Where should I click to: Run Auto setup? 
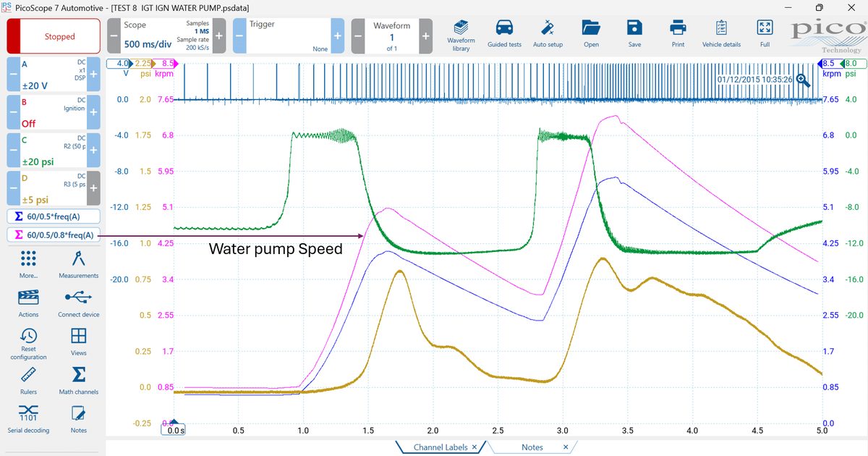(548, 35)
